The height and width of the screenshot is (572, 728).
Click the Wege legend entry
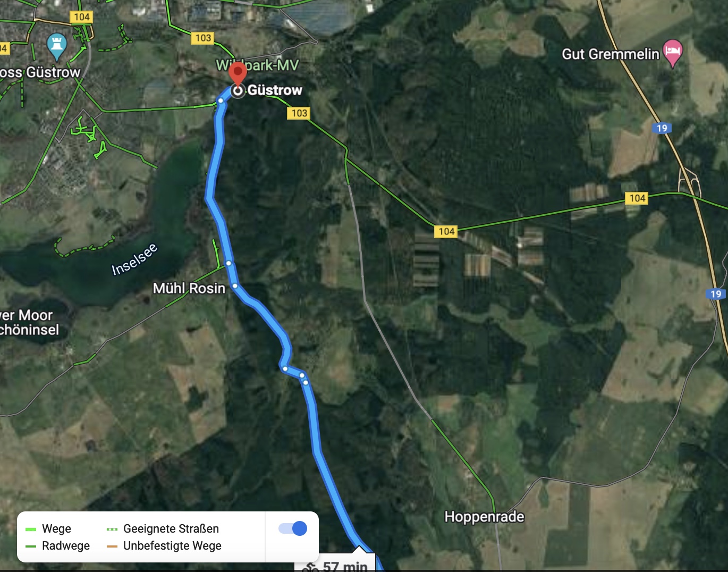click(x=48, y=528)
